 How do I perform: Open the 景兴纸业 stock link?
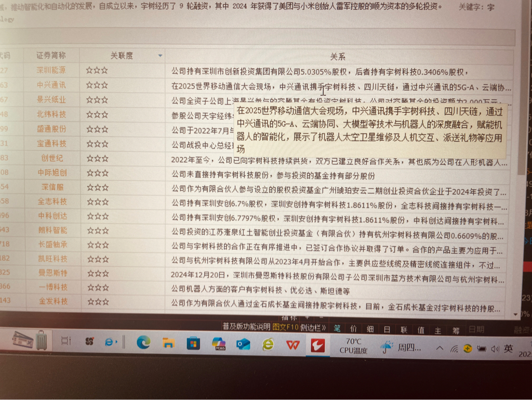(x=51, y=99)
